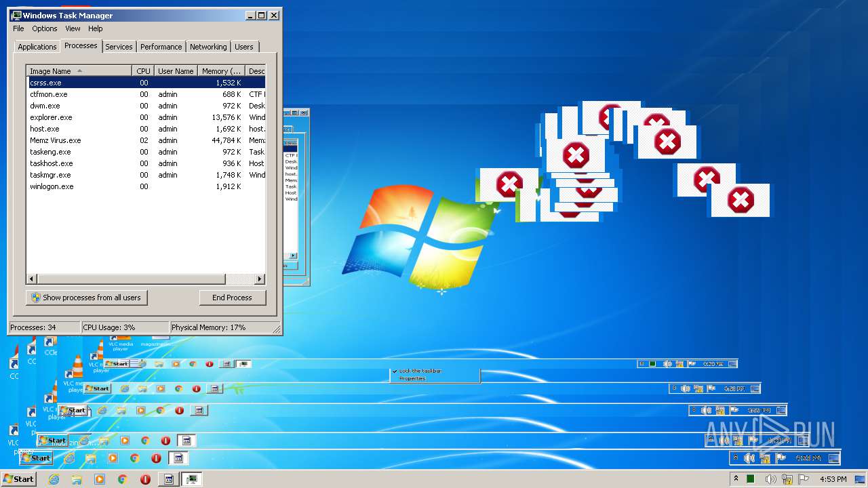Screen dimensions: 868x488
Task: Select the winlogon.exe process
Action: click(146, 186)
